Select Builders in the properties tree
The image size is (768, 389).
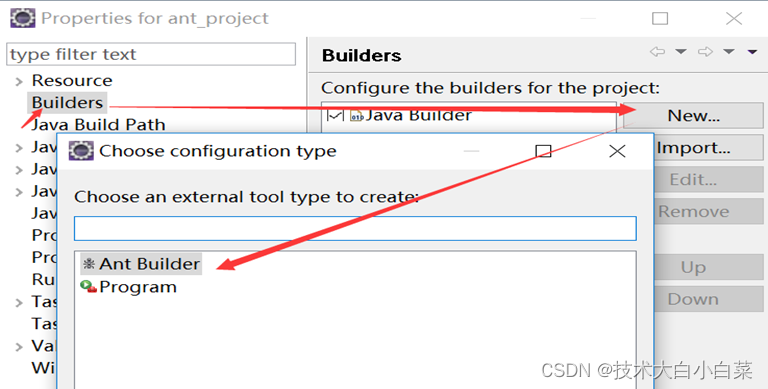(x=67, y=103)
